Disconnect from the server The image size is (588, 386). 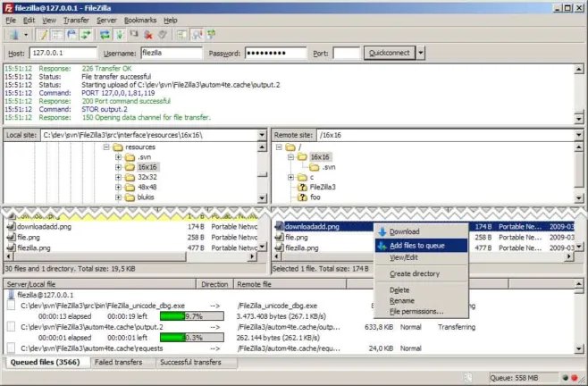coord(148,35)
